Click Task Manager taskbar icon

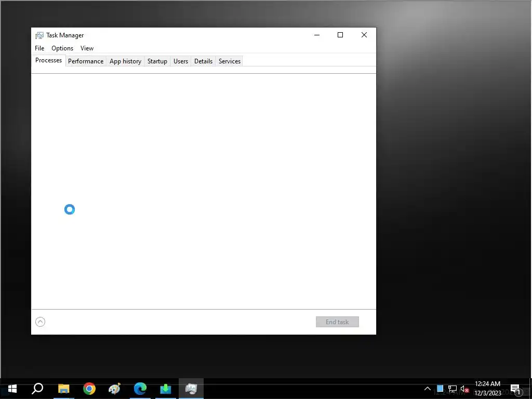(x=191, y=389)
